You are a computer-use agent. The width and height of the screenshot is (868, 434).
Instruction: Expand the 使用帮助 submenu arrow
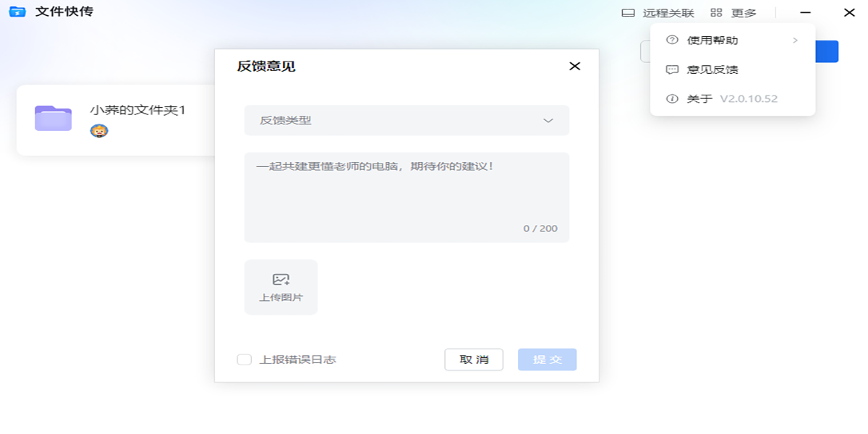pyautogui.click(x=794, y=41)
